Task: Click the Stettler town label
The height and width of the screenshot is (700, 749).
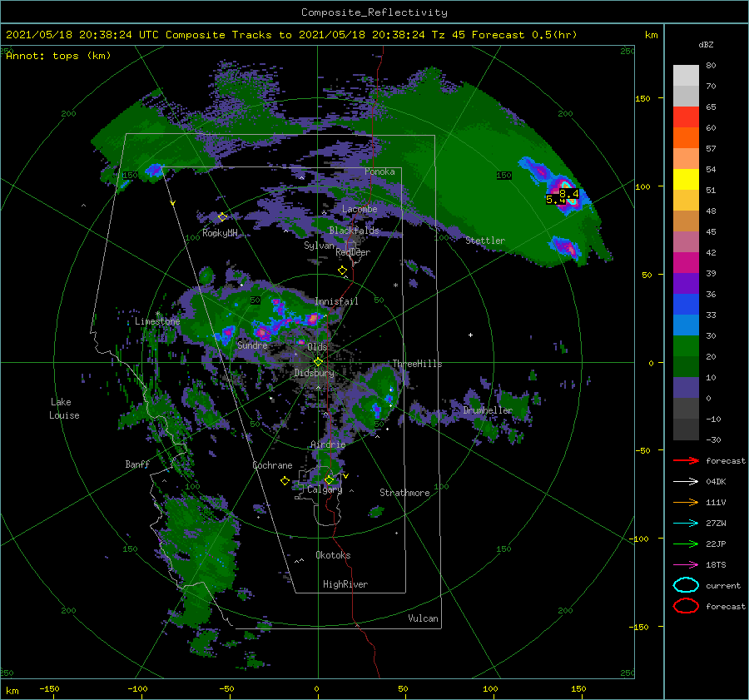Action: point(485,241)
